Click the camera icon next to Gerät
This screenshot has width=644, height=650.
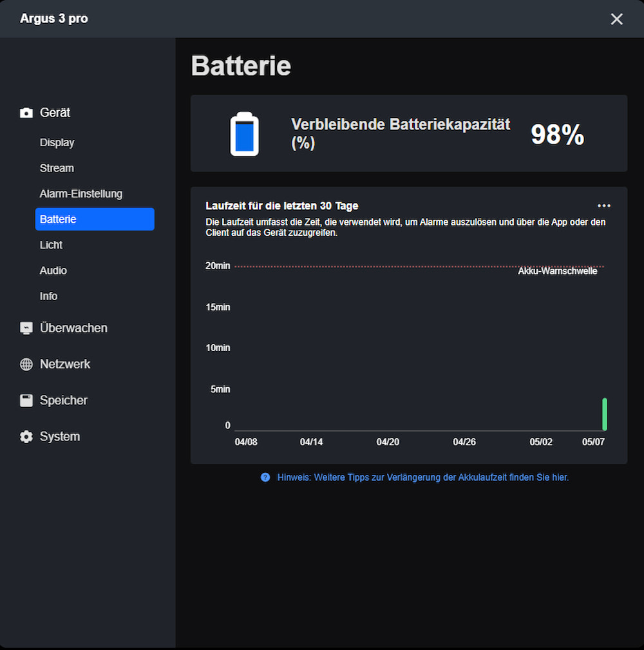26,113
